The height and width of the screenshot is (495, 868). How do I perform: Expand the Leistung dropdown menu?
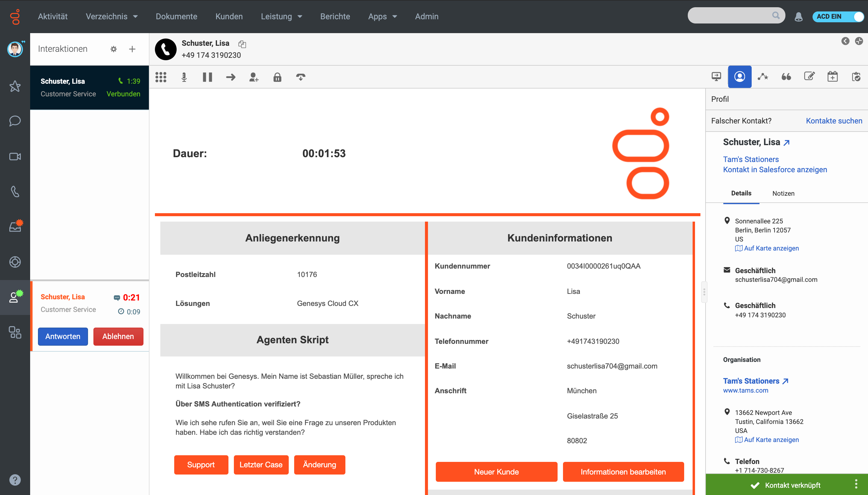281,16
